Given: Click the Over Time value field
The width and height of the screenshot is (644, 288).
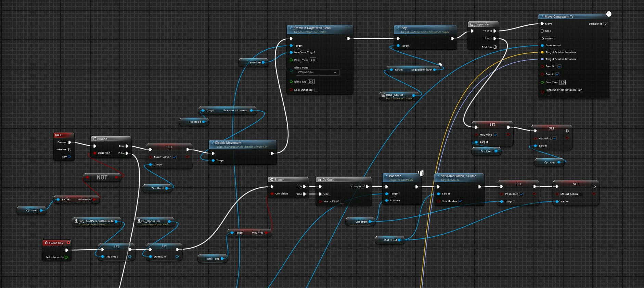Looking at the screenshot, I should point(563,83).
